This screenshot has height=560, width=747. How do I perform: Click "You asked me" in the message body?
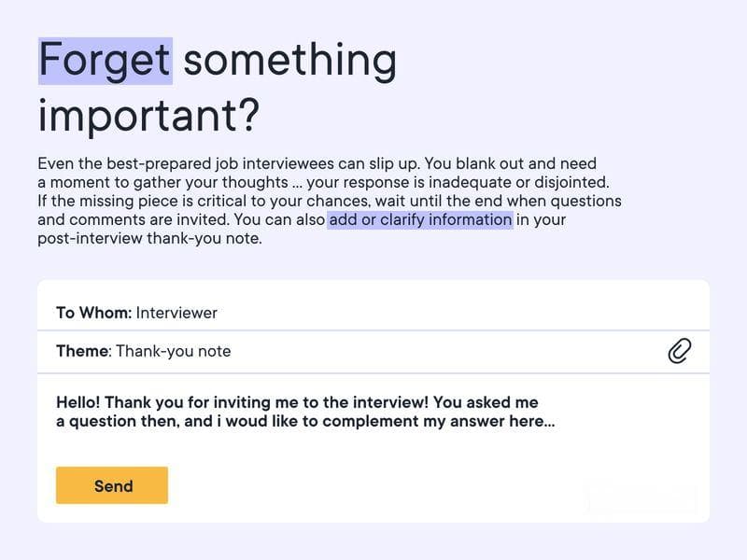486,402
